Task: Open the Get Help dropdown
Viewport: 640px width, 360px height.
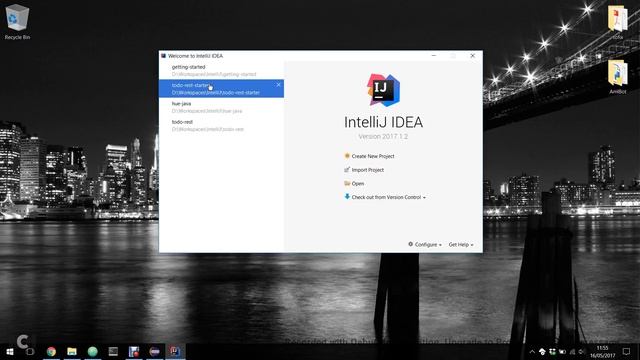Action: coord(461,244)
